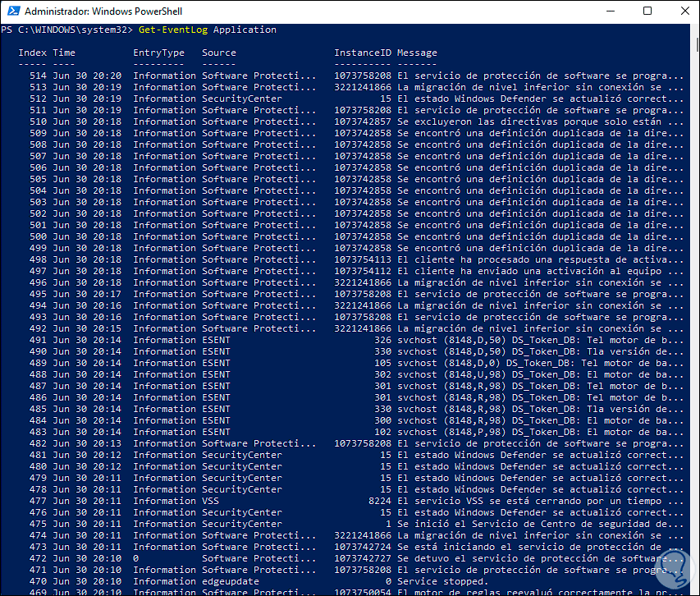Select the event row with index 481
The width and height of the screenshot is (700, 596).
tap(356, 455)
